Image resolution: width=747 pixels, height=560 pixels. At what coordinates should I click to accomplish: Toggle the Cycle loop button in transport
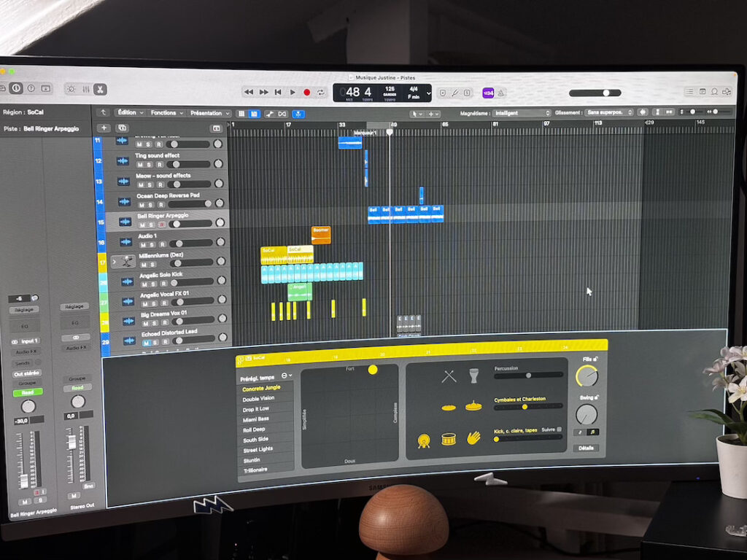[x=320, y=93]
